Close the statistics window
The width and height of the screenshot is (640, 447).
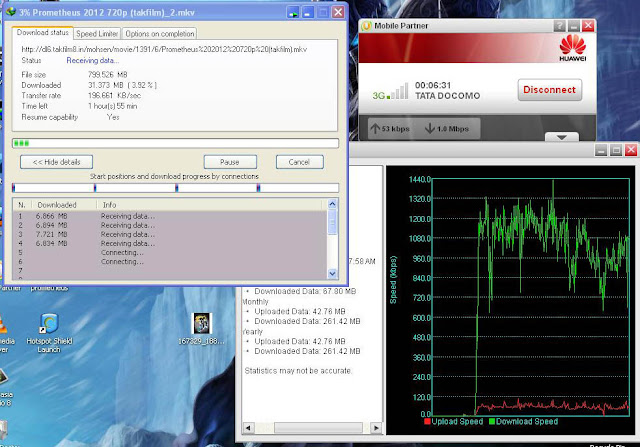631,150
